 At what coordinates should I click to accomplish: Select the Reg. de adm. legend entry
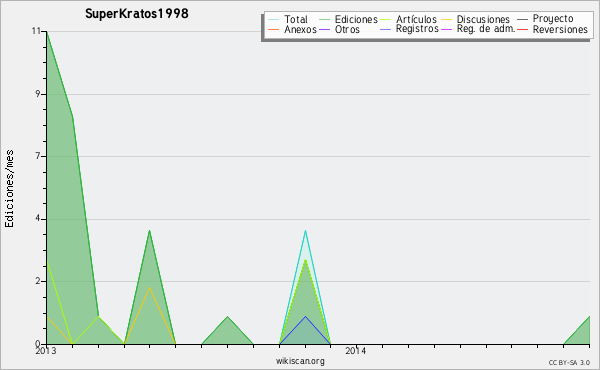coord(486,29)
